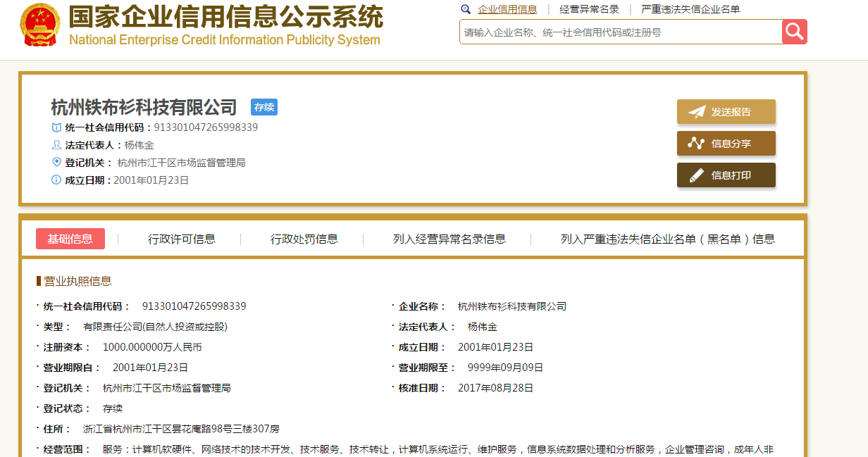Click the address 浙江省杭州市江干区昙花庵路98号三楼307房
Screen dimensions: 868x457
pos(182,429)
